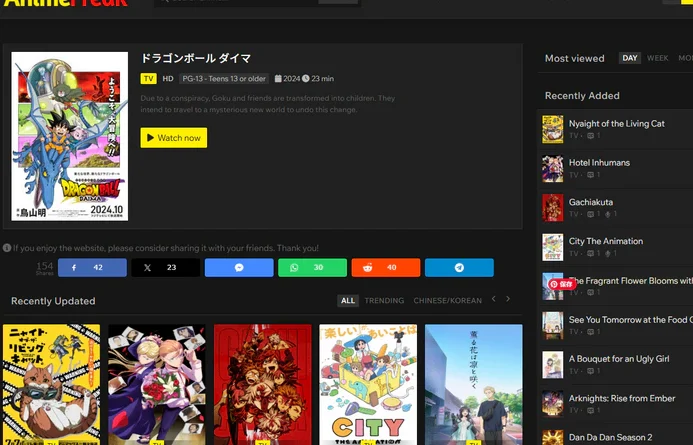Click the Recently Added heading

(582, 96)
